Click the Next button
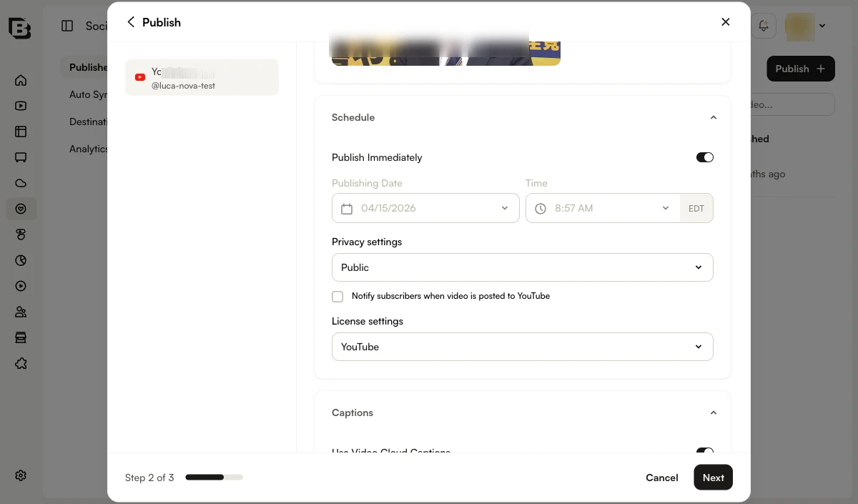The image size is (858, 504). pyautogui.click(x=714, y=478)
